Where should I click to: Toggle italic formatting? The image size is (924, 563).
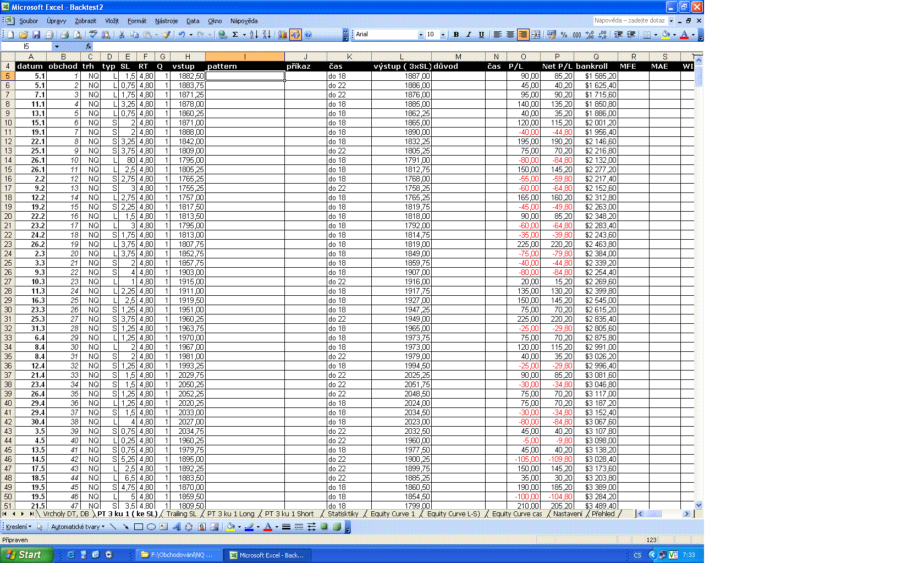[x=469, y=35]
